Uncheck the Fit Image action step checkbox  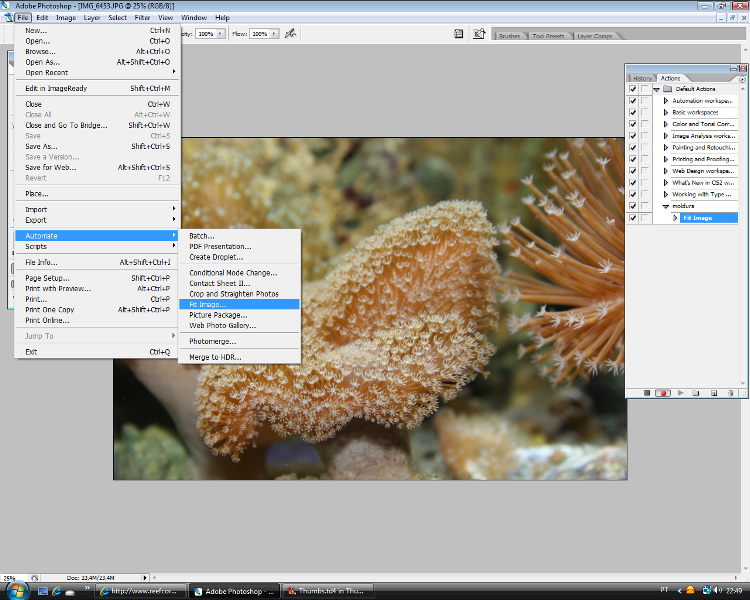(632, 217)
